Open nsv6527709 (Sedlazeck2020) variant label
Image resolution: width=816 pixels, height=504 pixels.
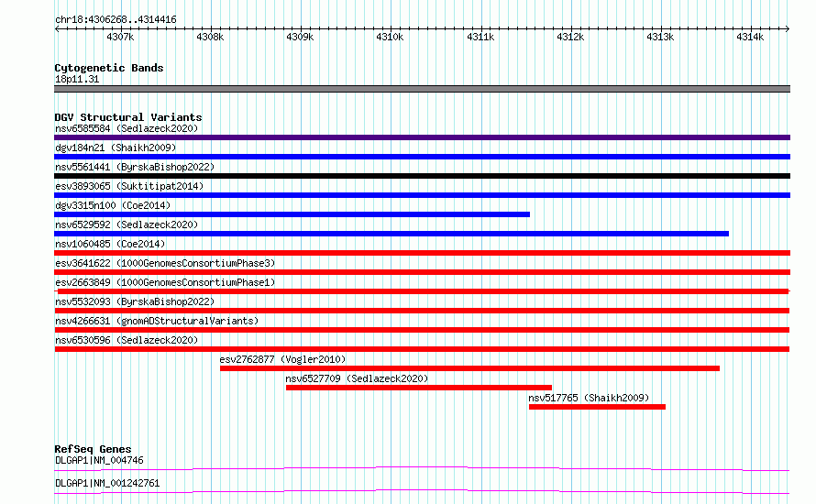357,378
